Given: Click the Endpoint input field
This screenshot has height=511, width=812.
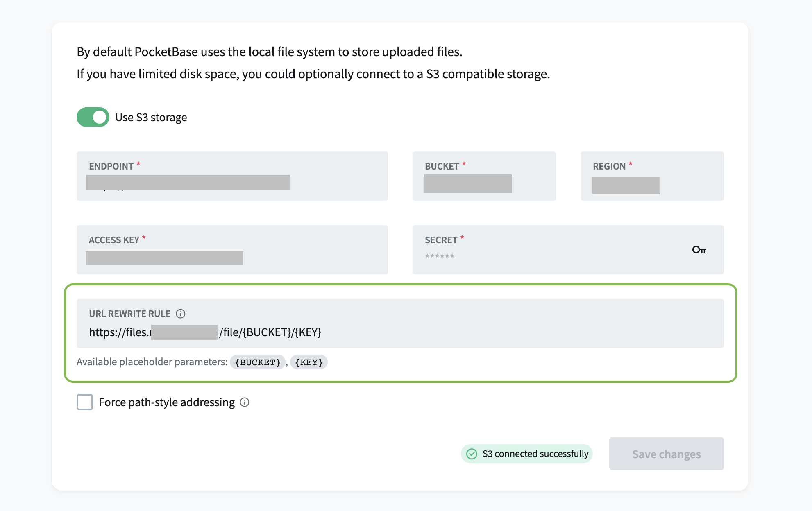Looking at the screenshot, I should click(x=232, y=176).
